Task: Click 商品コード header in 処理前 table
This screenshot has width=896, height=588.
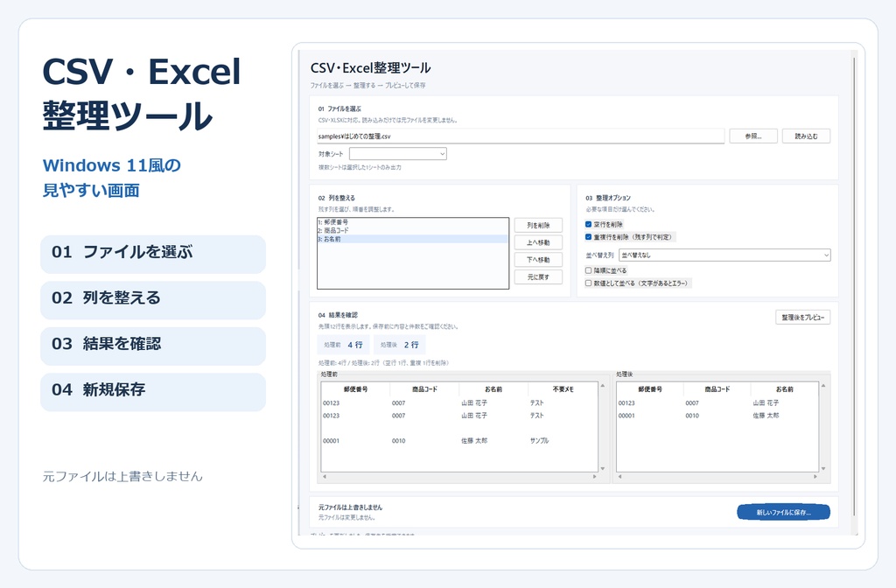Action: (x=424, y=389)
